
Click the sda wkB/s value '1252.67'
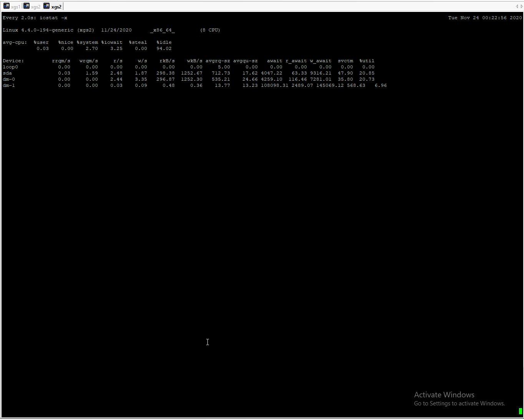[x=192, y=73]
